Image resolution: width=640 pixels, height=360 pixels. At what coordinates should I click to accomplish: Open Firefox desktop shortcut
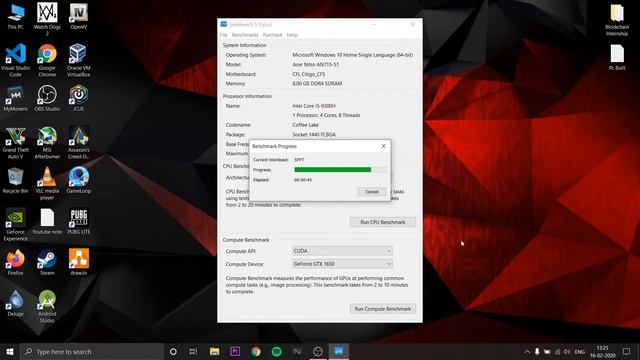click(16, 262)
